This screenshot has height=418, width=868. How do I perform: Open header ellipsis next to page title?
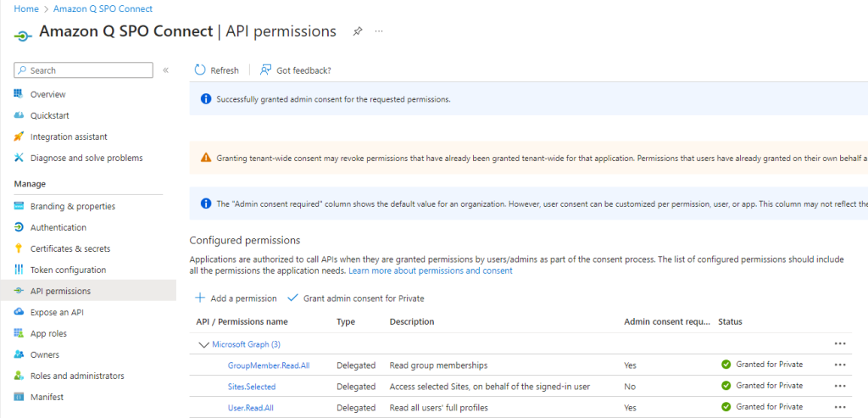click(379, 31)
